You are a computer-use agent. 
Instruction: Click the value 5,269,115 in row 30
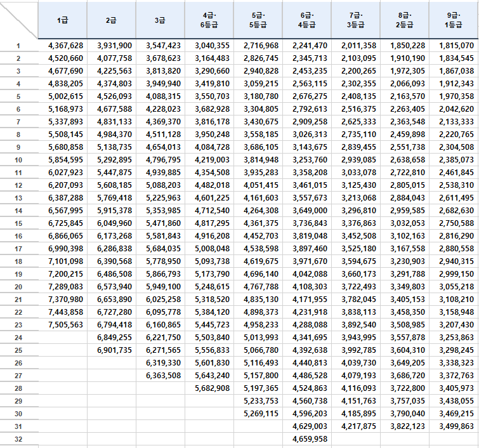261,414
